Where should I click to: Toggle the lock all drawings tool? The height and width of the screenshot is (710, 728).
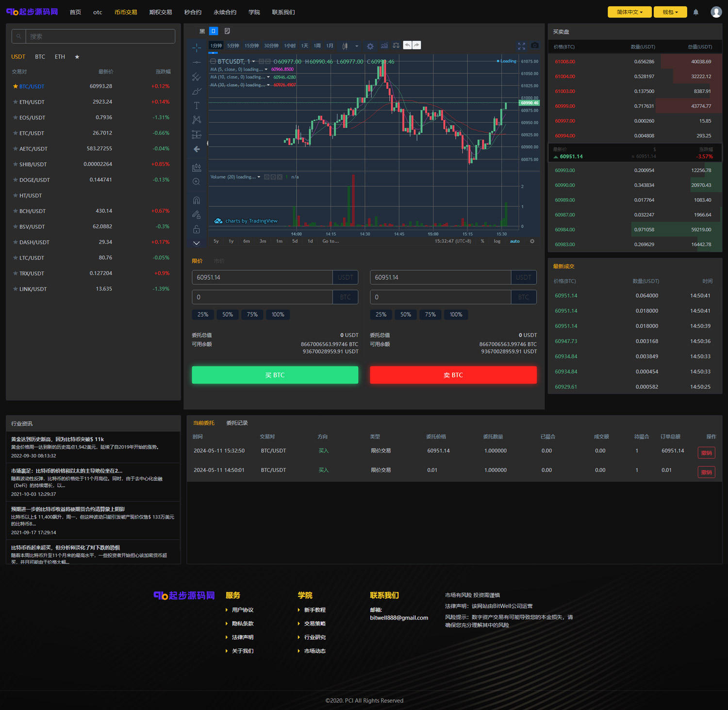pos(197,229)
